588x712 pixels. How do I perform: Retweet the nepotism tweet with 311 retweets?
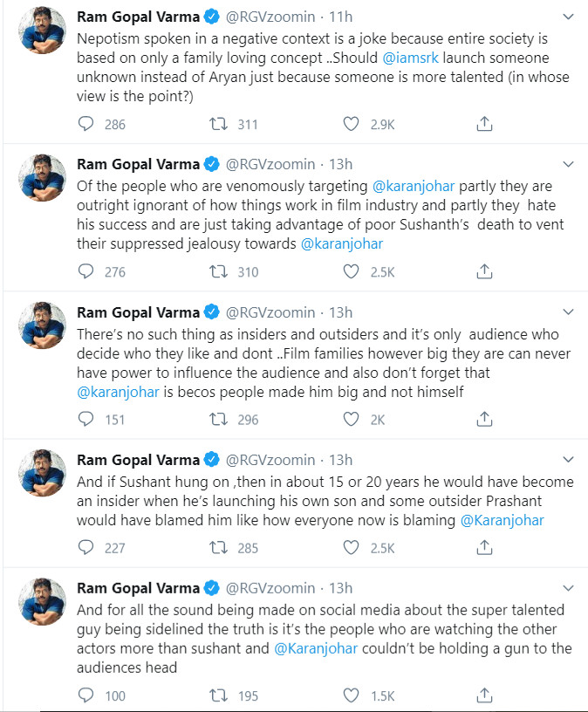click(x=218, y=124)
